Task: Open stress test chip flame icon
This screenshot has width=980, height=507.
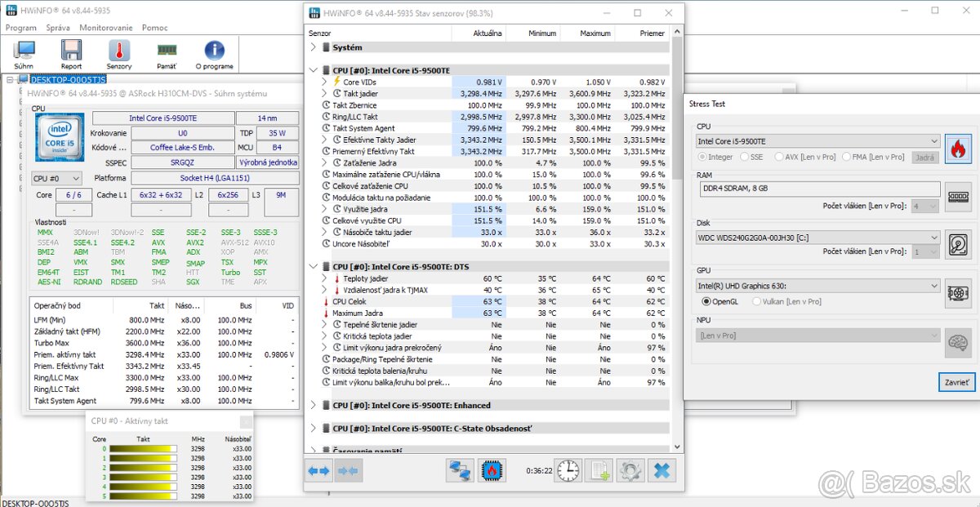Action: pos(492,470)
